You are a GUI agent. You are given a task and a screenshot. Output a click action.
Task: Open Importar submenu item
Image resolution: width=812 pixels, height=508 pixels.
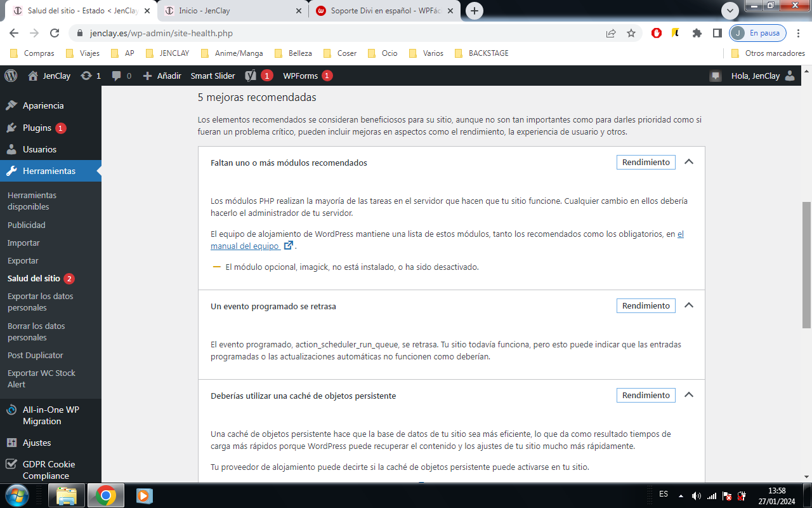click(x=23, y=243)
